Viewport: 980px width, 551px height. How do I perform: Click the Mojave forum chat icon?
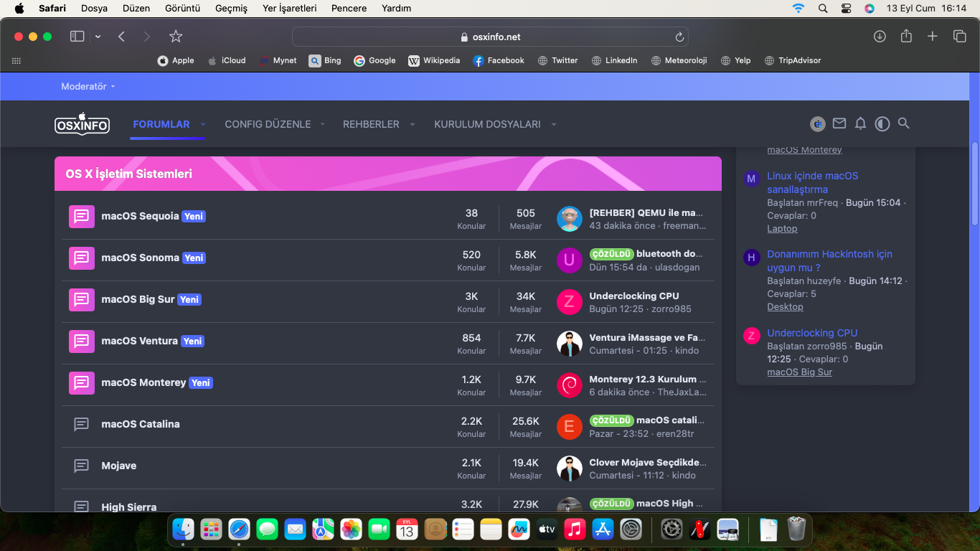pyautogui.click(x=82, y=466)
